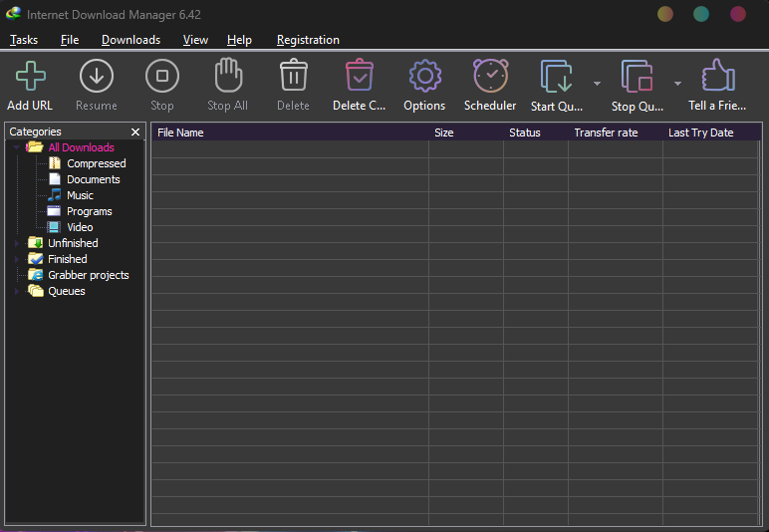Open the Start Queue dropdown arrow
The width and height of the screenshot is (769, 532).
[597, 84]
